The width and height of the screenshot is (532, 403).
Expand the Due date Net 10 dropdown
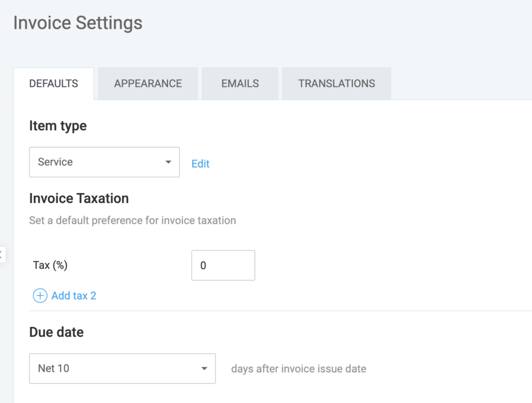tap(122, 369)
